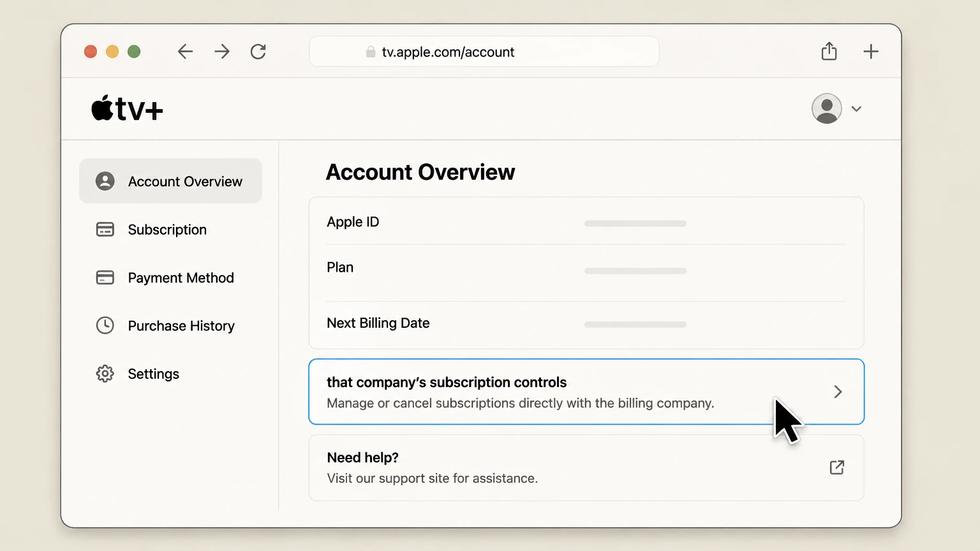Click 'Visit our support site for assistance' text
The height and width of the screenshot is (551, 980).
(x=433, y=478)
